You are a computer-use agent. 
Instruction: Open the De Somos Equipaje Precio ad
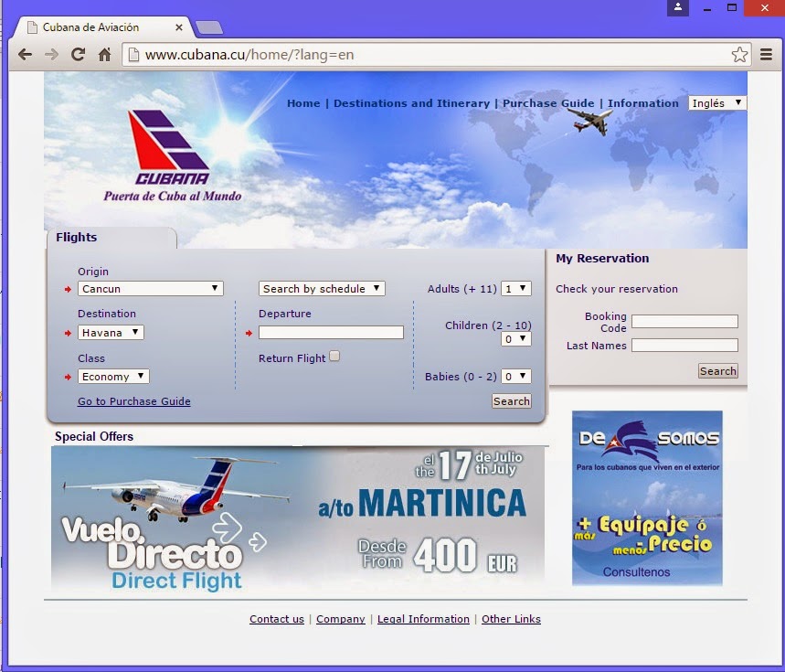tap(647, 497)
